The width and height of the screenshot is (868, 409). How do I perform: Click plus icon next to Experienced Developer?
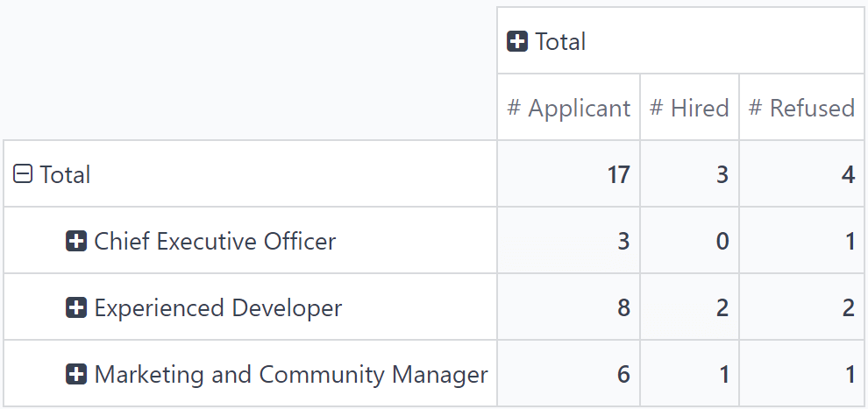(x=76, y=307)
